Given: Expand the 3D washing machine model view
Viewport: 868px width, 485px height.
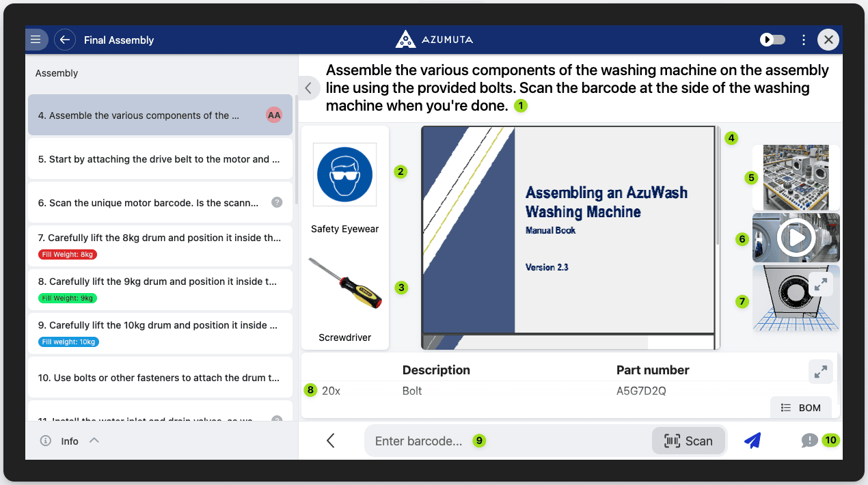Looking at the screenshot, I should 820,283.
